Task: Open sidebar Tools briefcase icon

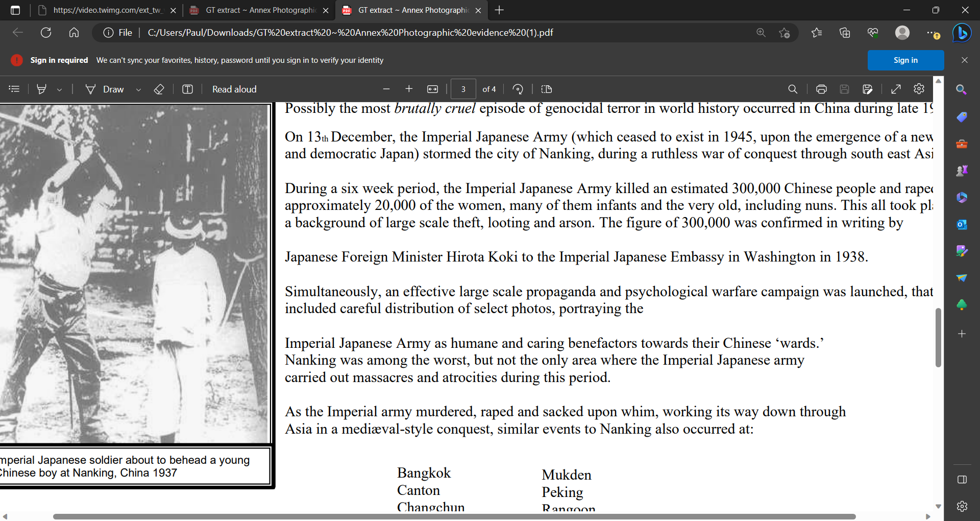Action: (x=962, y=144)
